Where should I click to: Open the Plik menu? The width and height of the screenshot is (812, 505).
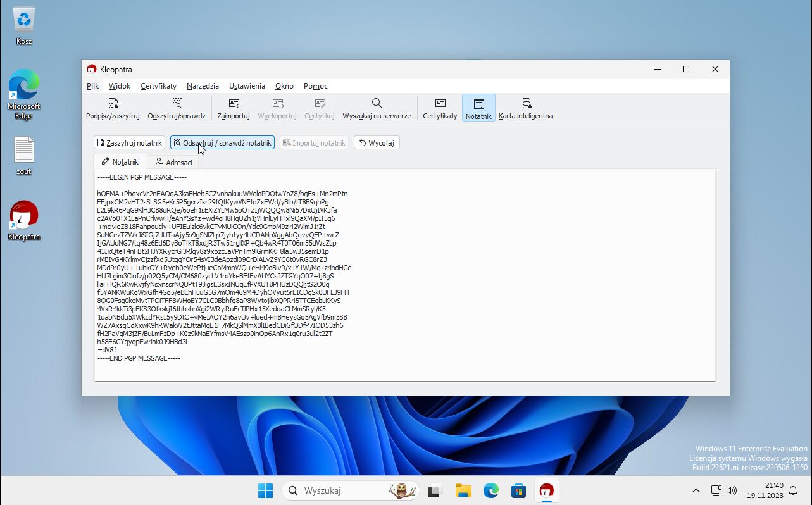tap(93, 86)
